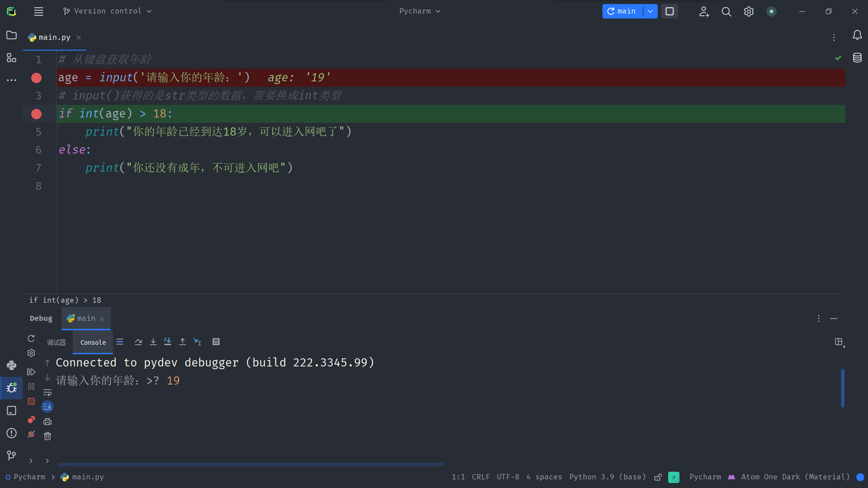Open run configuration dropdown arrow next to main
This screenshot has height=488, width=868.
click(650, 11)
